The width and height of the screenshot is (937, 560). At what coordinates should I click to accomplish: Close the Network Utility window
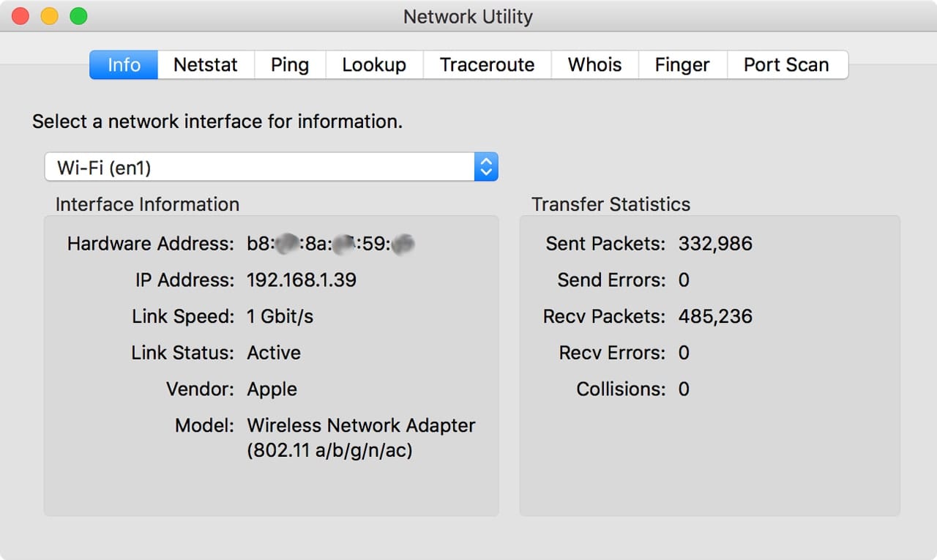(x=20, y=16)
